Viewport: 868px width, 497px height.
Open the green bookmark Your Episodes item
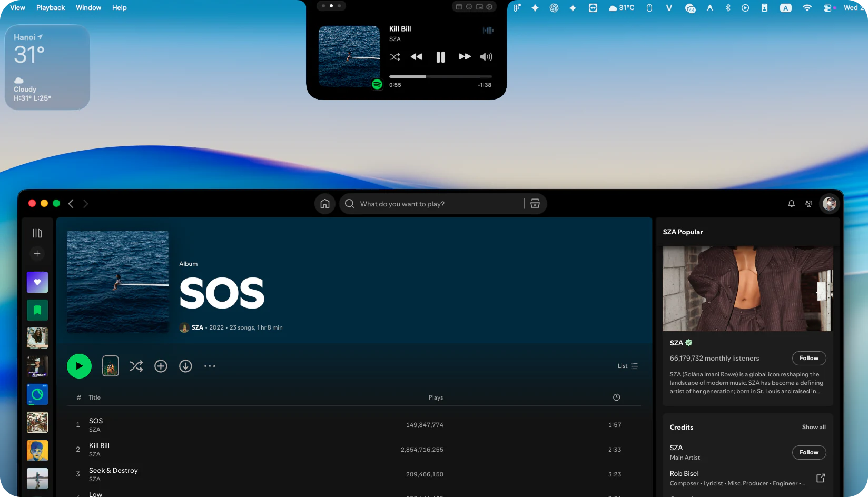[37, 310]
